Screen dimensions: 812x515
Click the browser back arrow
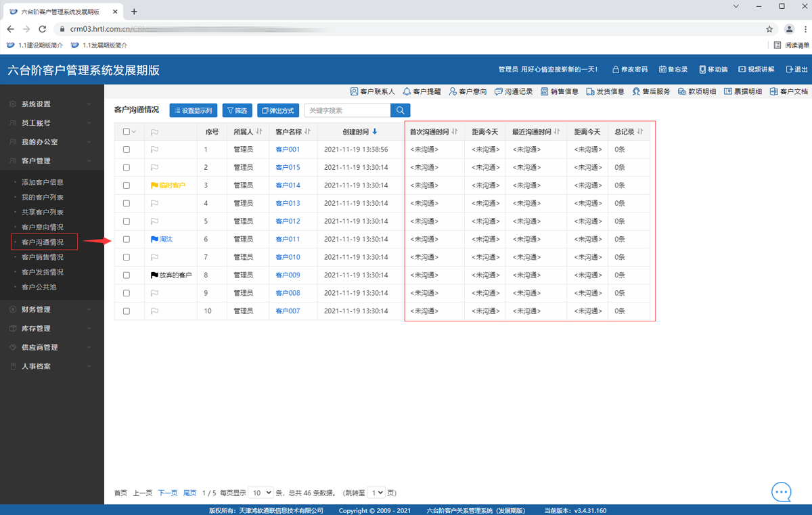pos(10,29)
